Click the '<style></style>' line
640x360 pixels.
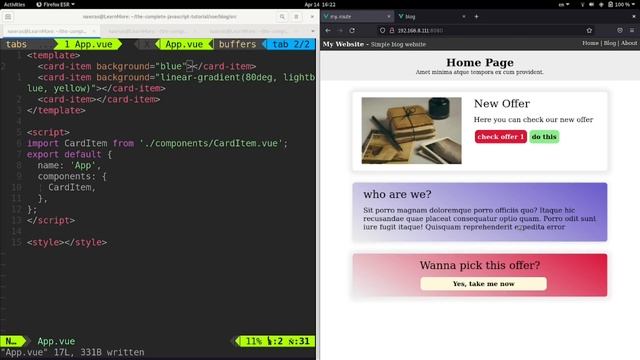tap(67, 242)
